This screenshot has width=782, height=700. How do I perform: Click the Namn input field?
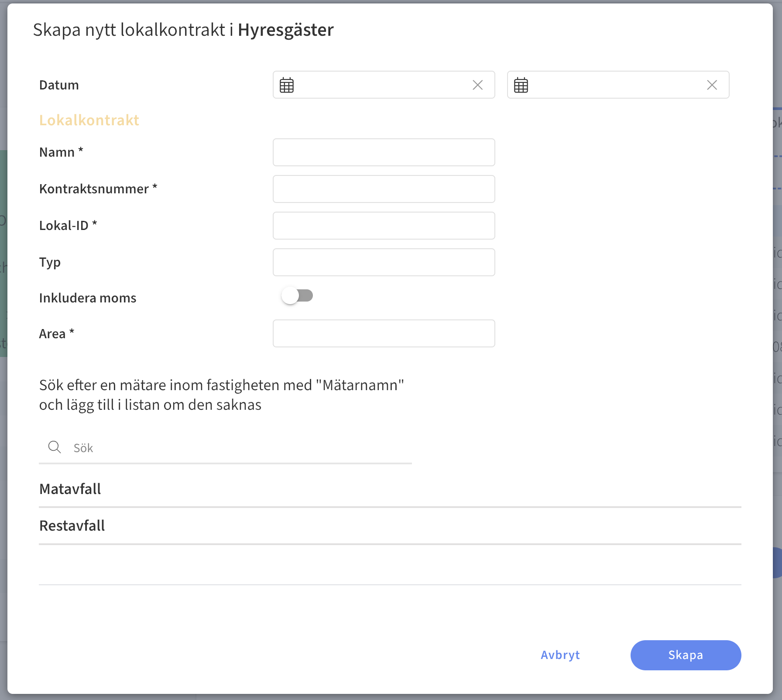pyautogui.click(x=384, y=152)
